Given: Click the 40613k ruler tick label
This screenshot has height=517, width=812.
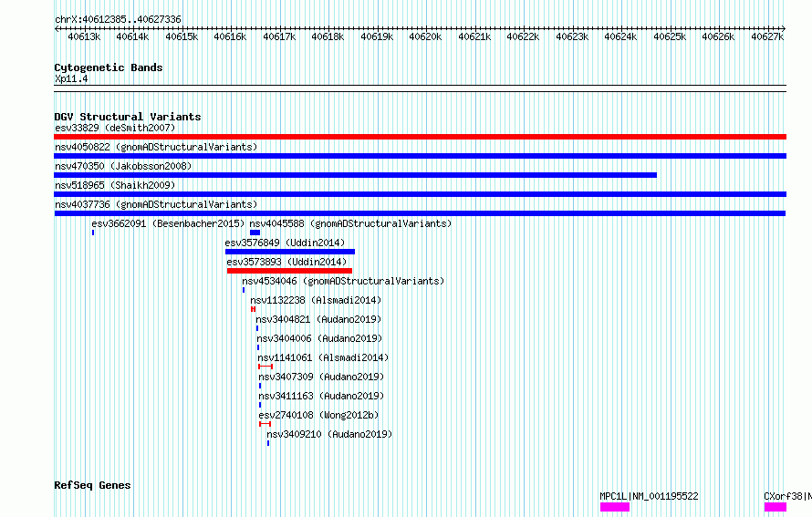Looking at the screenshot, I should coord(84,36).
